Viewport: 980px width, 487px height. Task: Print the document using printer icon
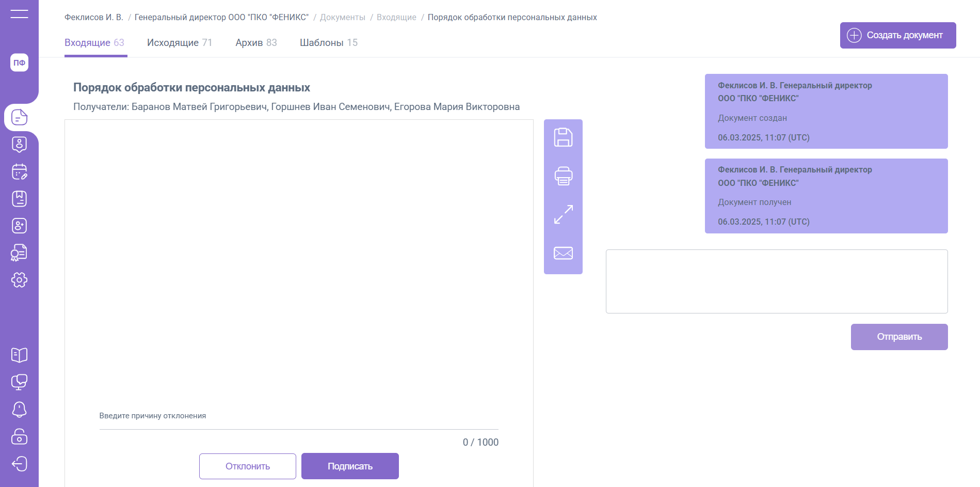tap(563, 176)
